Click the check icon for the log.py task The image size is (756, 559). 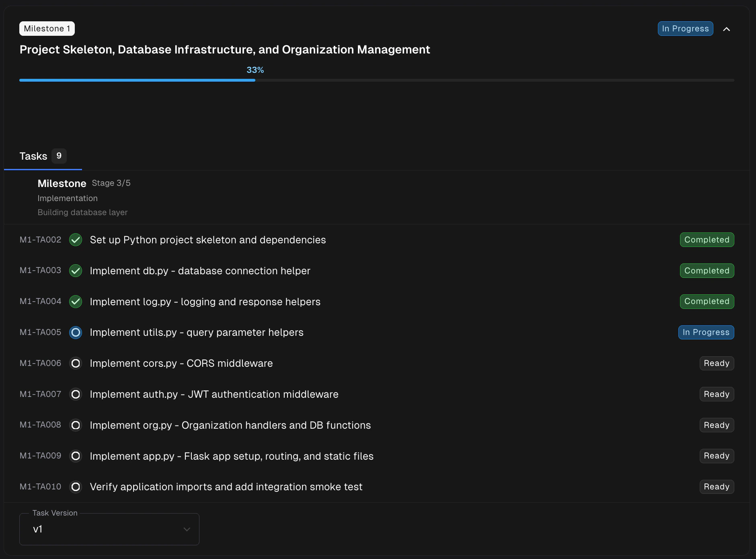coord(76,302)
